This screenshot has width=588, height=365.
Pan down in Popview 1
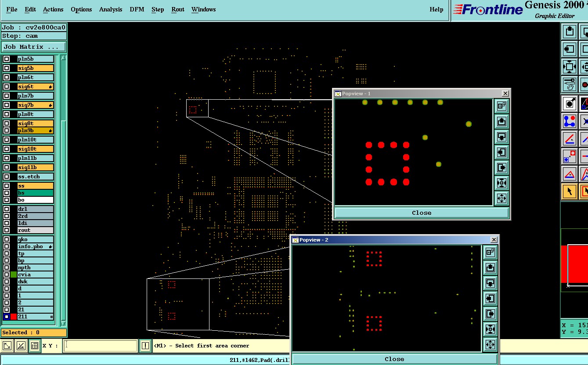click(501, 137)
